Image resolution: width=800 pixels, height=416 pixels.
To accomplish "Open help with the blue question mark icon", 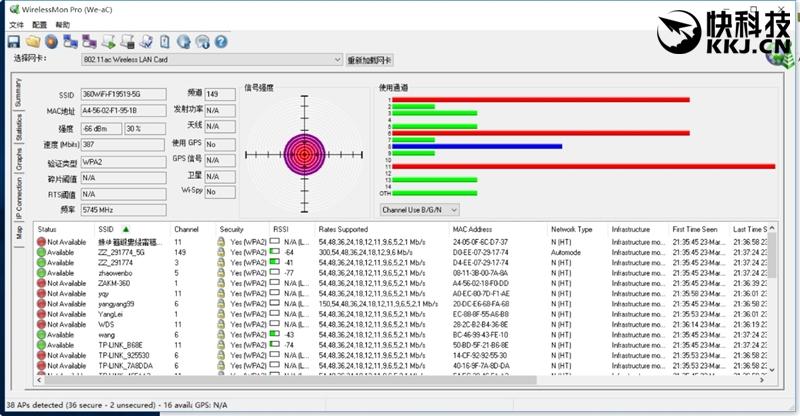I will (221, 42).
